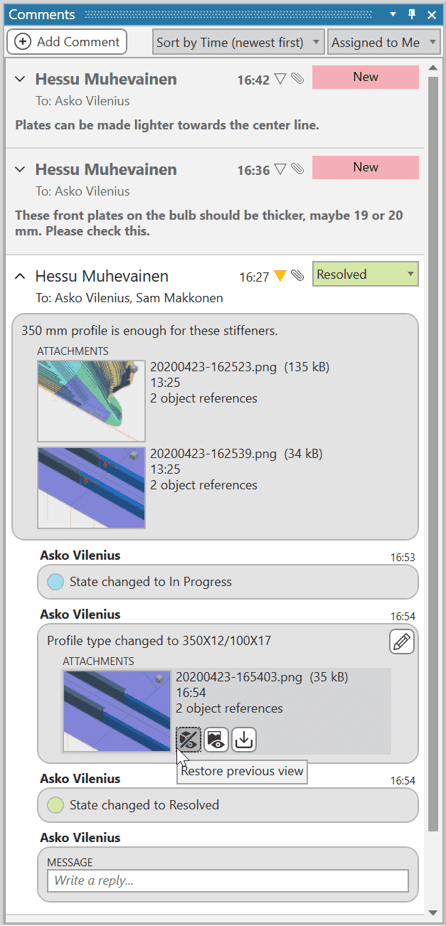This screenshot has width=446, height=926.
Task: Open the Resolved state dropdown
Action: tap(365, 274)
